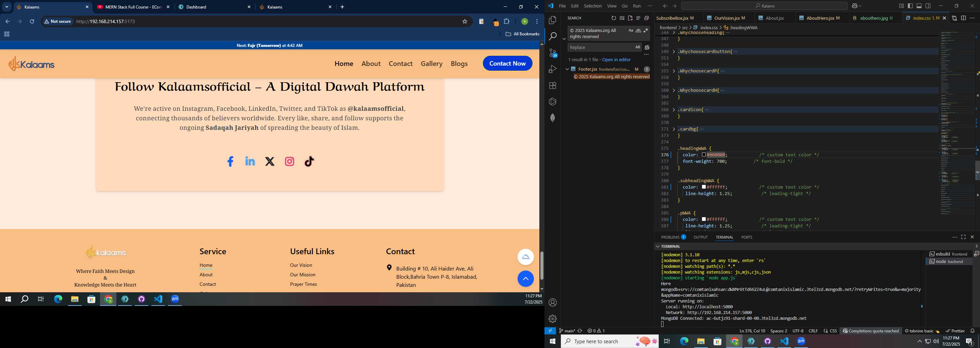This screenshot has width=980, height=348.
Task: Click the X (Twitter) icon on the webpage
Action: tap(270, 161)
